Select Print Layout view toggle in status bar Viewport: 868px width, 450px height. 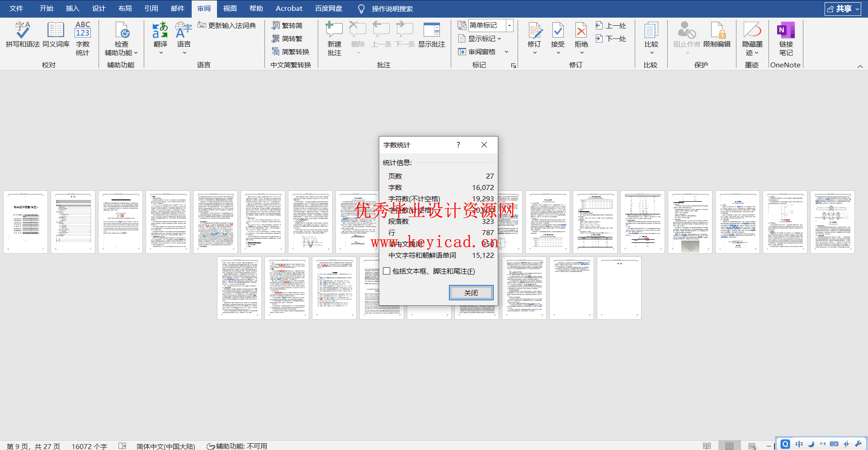pos(729,446)
